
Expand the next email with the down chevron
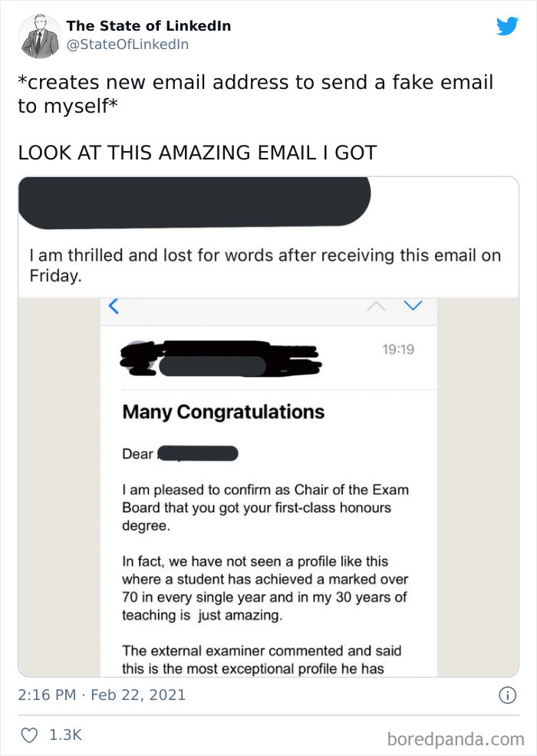point(413,304)
